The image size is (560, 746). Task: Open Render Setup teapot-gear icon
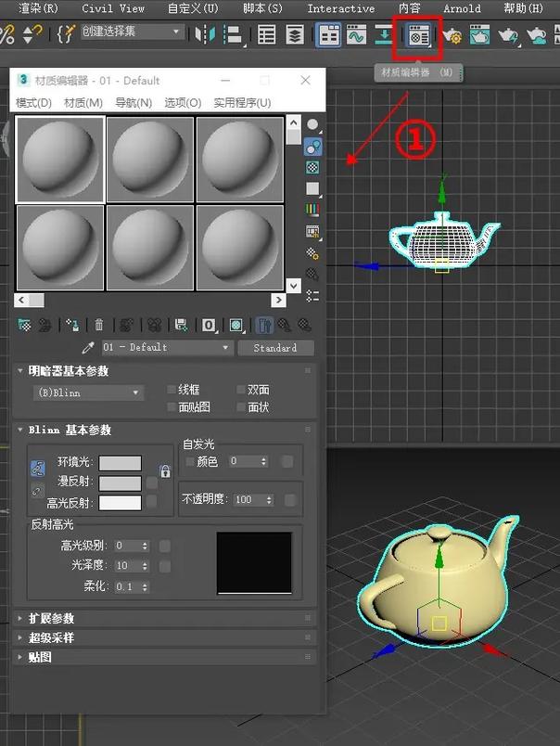click(452, 36)
